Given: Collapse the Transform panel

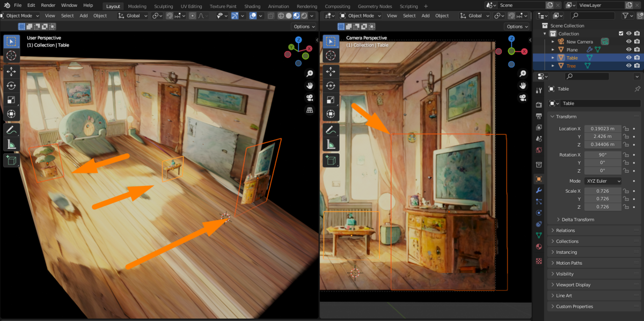Looking at the screenshot, I should 566,116.
